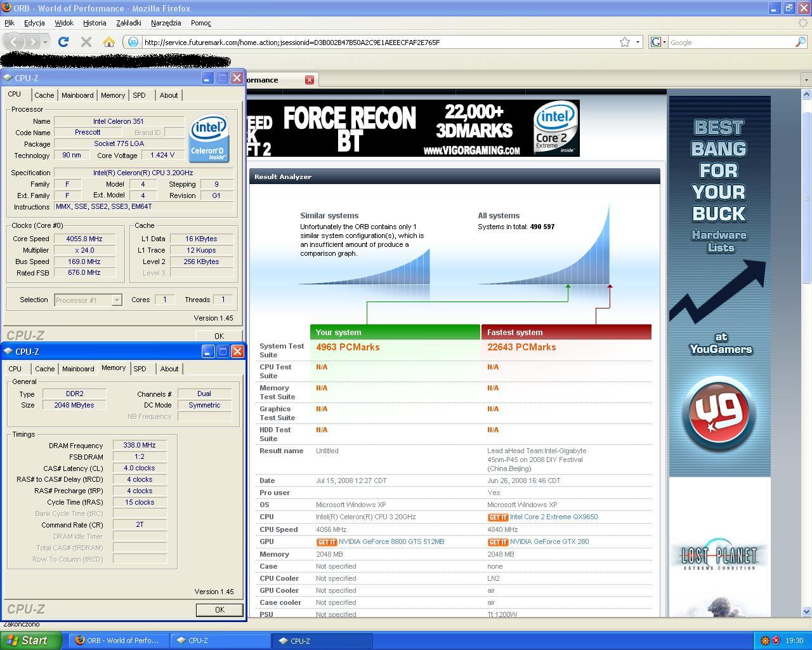Click the 22643 PCMarks score
This screenshot has width=812, height=650.
[x=521, y=347]
